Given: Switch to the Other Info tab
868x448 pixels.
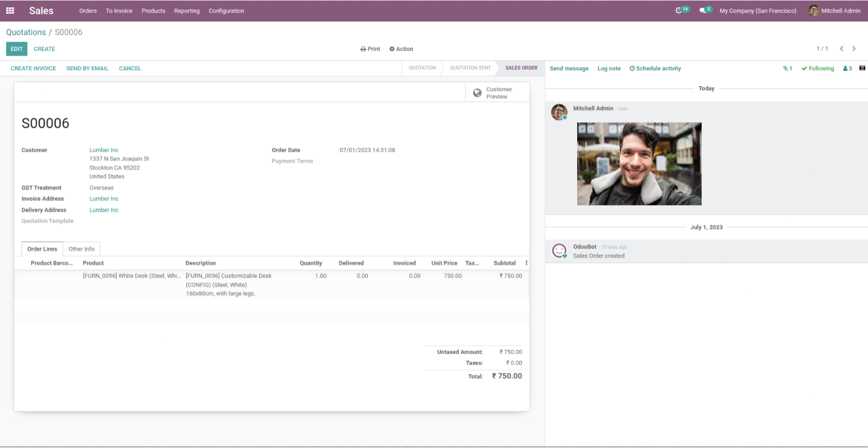Looking at the screenshot, I should coord(81,249).
